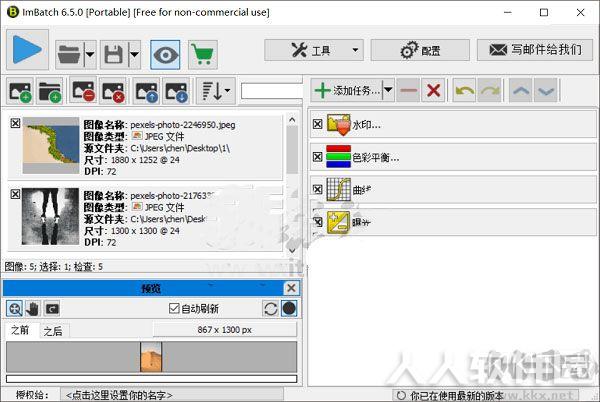
Task: Switch to 之前 before tab
Action: [20, 330]
